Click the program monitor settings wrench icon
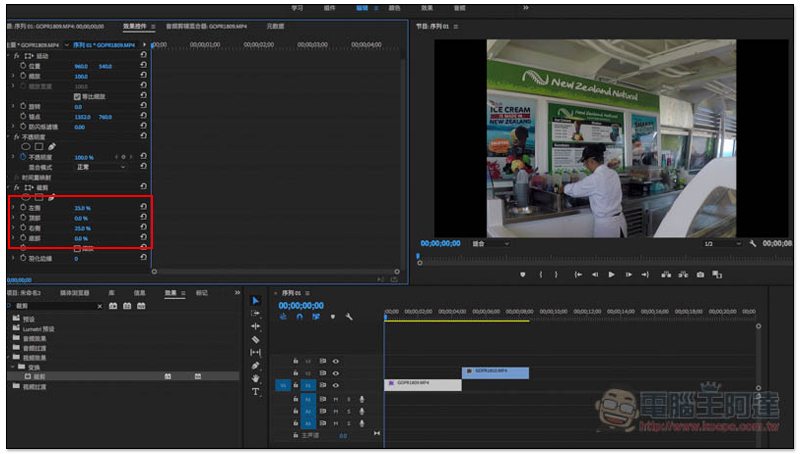The width and height of the screenshot is (800, 454). click(752, 243)
